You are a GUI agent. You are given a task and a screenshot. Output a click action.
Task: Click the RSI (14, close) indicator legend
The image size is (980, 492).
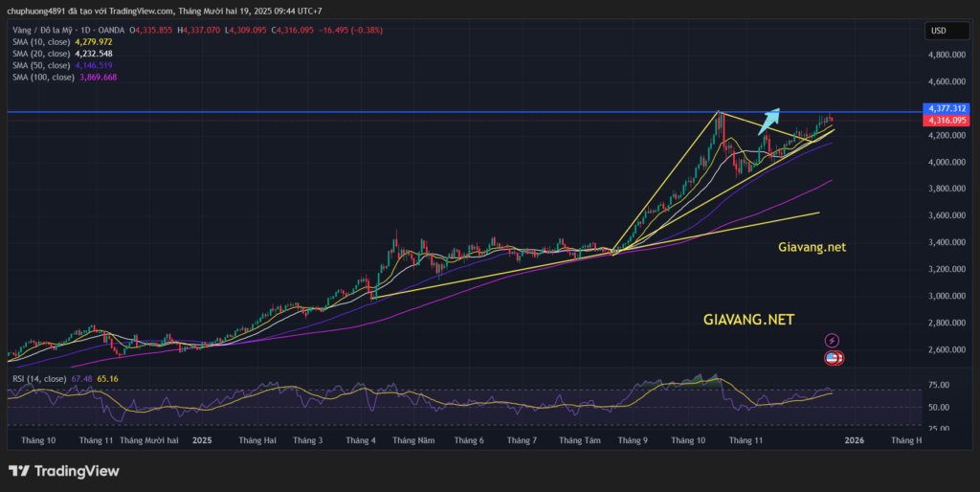tap(39, 379)
